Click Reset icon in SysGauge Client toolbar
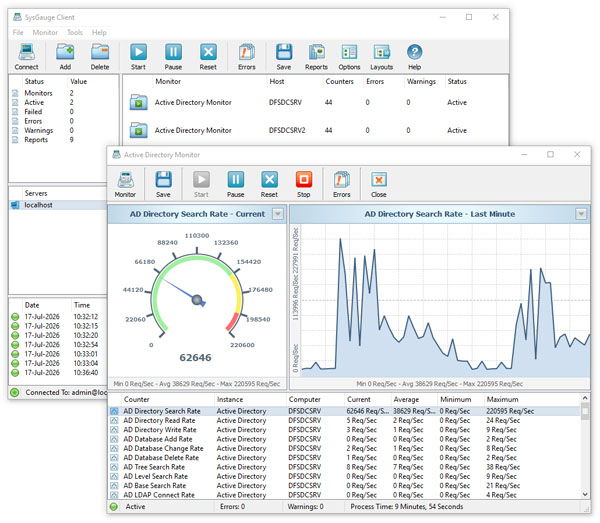 (208, 52)
